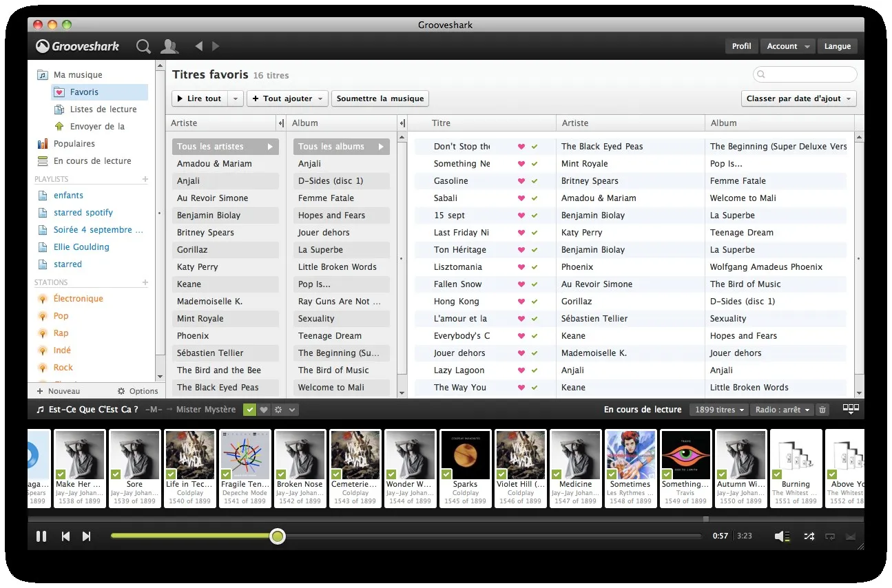Clear the queue with the trash icon
Image resolution: width=892 pixels, height=588 pixels.
point(822,410)
